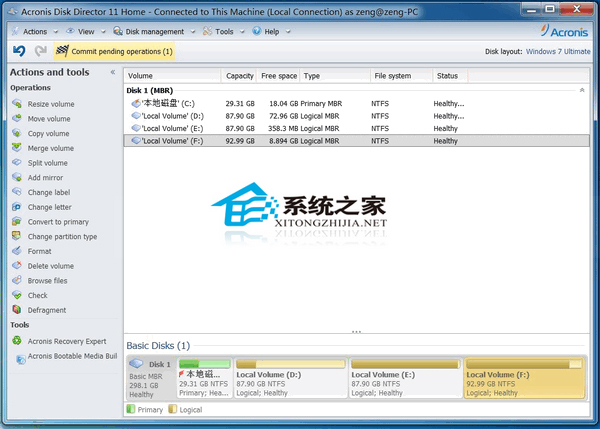Image resolution: width=600 pixels, height=429 pixels.
Task: Select Local Volume (D:) block in disk map
Action: point(289,379)
